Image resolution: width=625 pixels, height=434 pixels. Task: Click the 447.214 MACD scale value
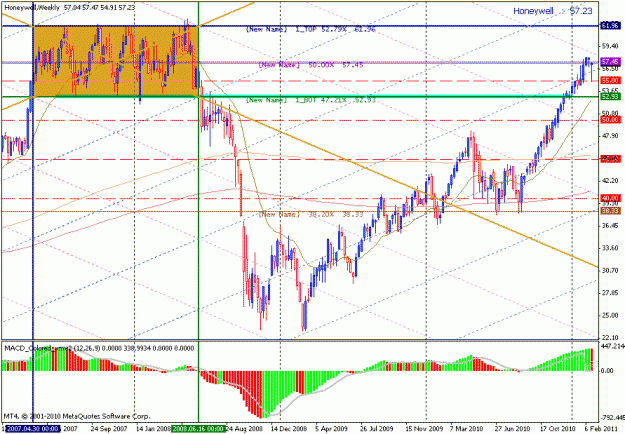[613, 346]
